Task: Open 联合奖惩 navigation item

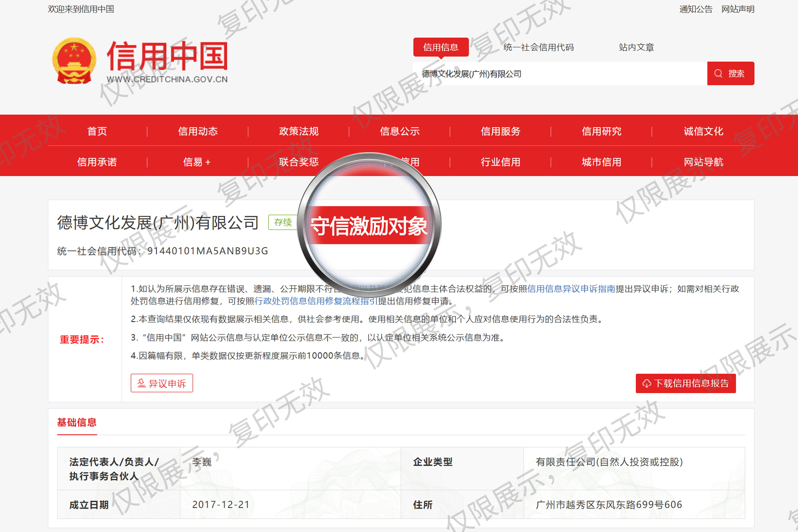Action: click(298, 162)
